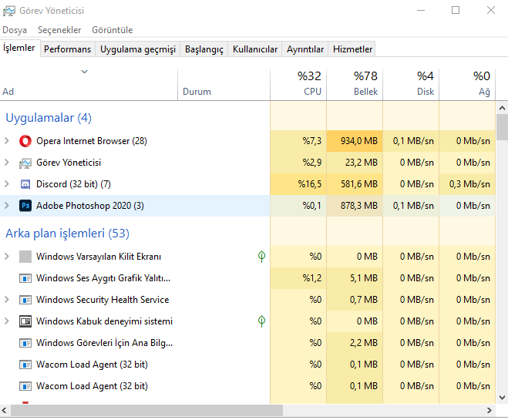Click the Discord app icon
Image resolution: width=508 pixels, height=420 pixels.
(25, 184)
